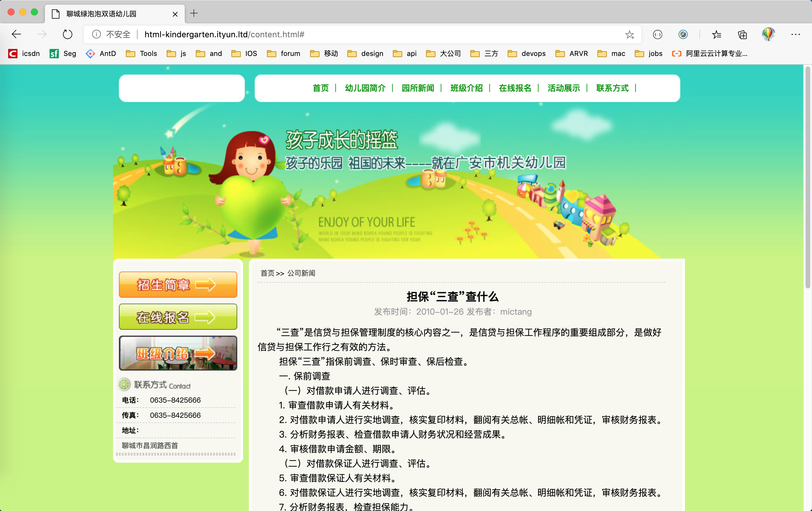The width and height of the screenshot is (812, 511).
Task: Click the hot air balloon profile icon
Action: 768,34
